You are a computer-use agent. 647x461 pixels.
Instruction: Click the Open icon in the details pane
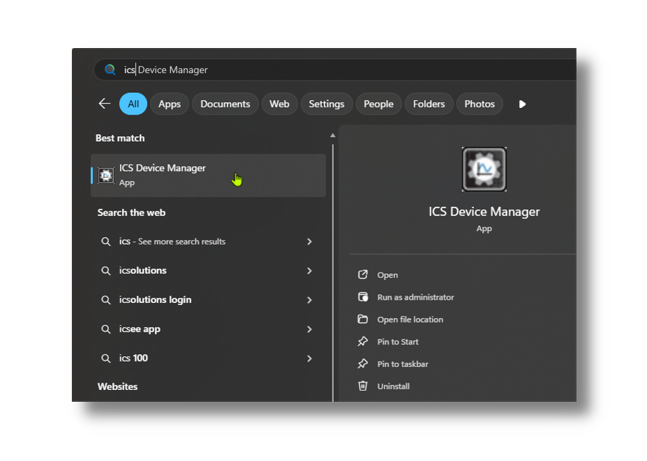(362, 274)
